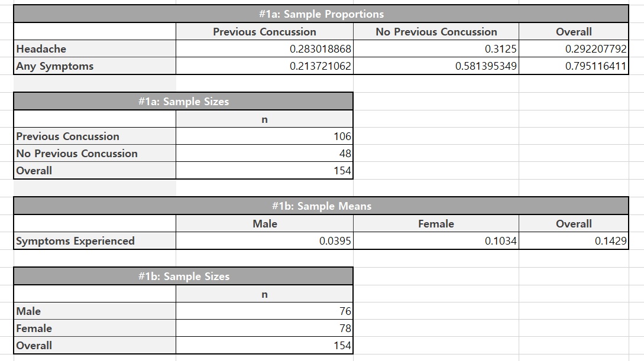
Task: Select Any Symptoms value 0.581395349
Action: [436, 66]
